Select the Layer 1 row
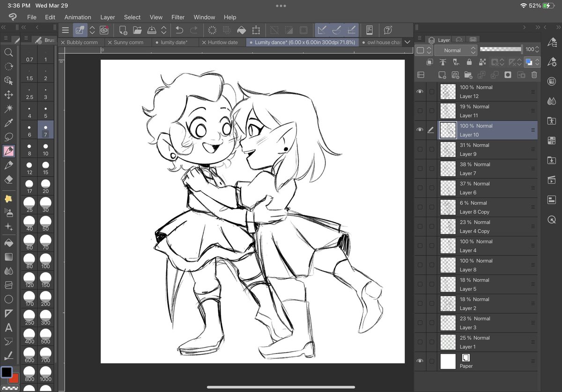The height and width of the screenshot is (392, 562). tap(476, 342)
